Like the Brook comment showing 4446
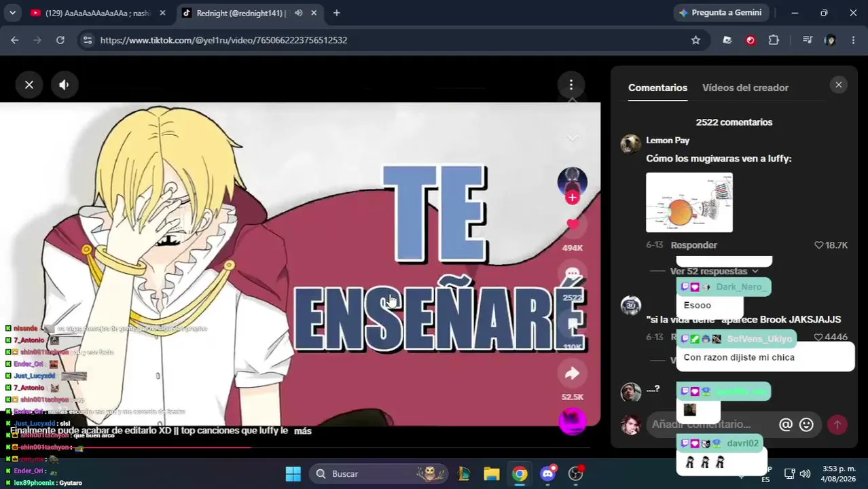Screen dimensions: 868x489 click(x=831, y=338)
